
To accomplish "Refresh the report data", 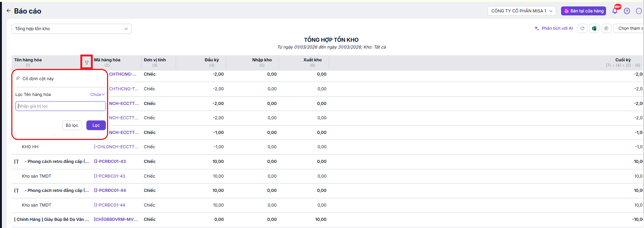I will click(x=582, y=29).
